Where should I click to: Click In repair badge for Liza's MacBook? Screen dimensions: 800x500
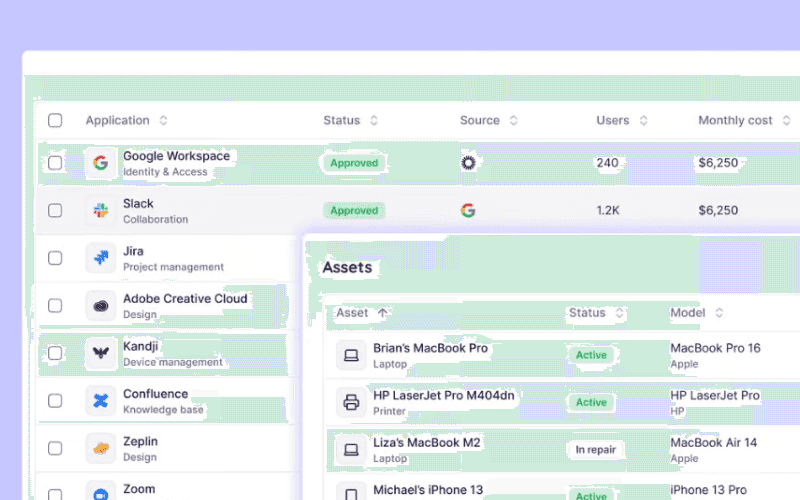tap(596, 449)
